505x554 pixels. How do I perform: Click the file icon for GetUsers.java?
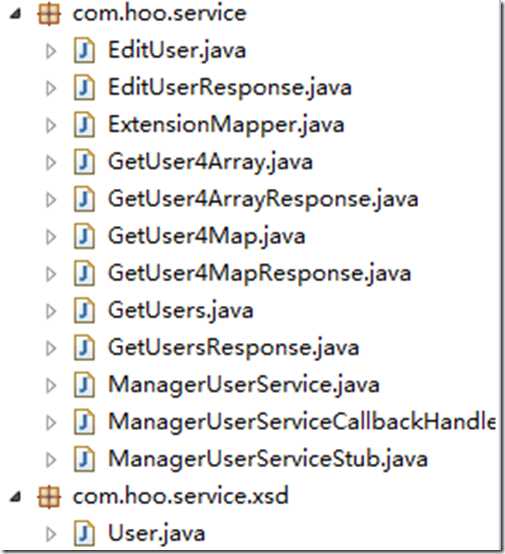click(84, 311)
